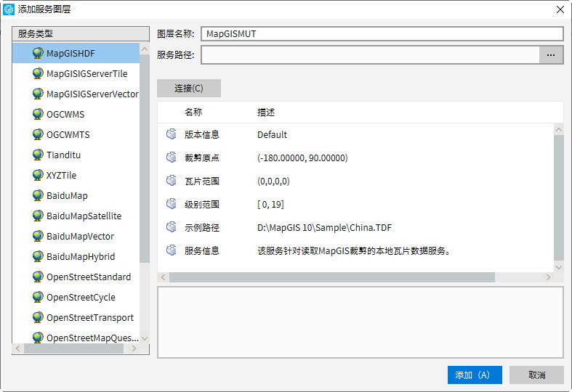
Task: Select MapGISIGServerTile service type
Action: coord(76,73)
